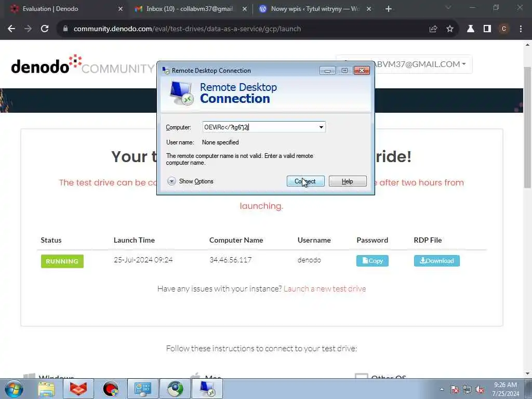Switch to the Nowy wpis WordPress tab
The height and width of the screenshot is (399, 532).
314,9
